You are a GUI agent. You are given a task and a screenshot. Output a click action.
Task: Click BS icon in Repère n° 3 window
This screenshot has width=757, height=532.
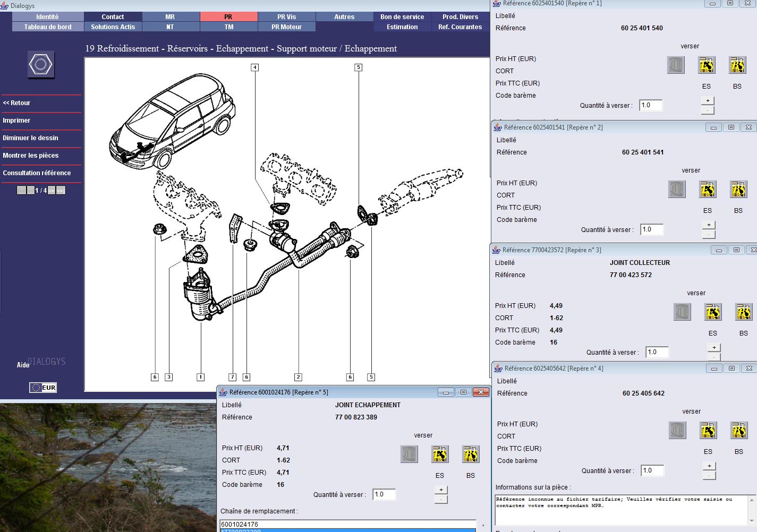click(x=744, y=312)
